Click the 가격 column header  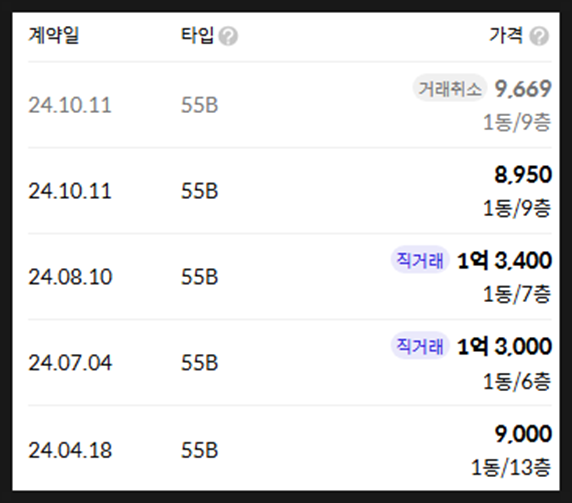click(506, 36)
